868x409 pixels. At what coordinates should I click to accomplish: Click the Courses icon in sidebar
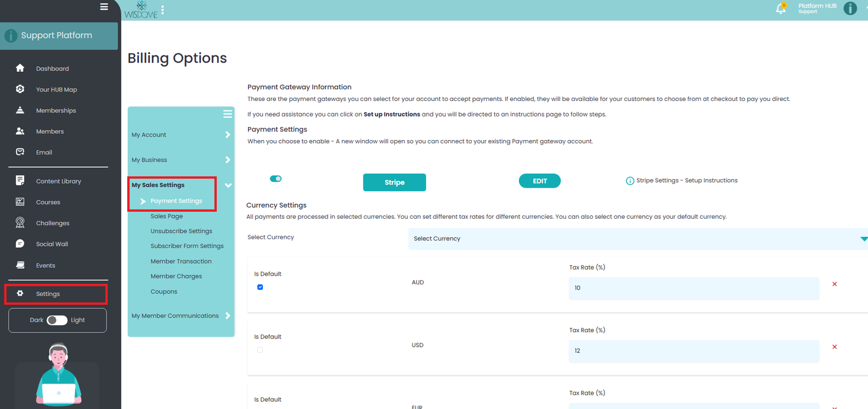tap(20, 202)
